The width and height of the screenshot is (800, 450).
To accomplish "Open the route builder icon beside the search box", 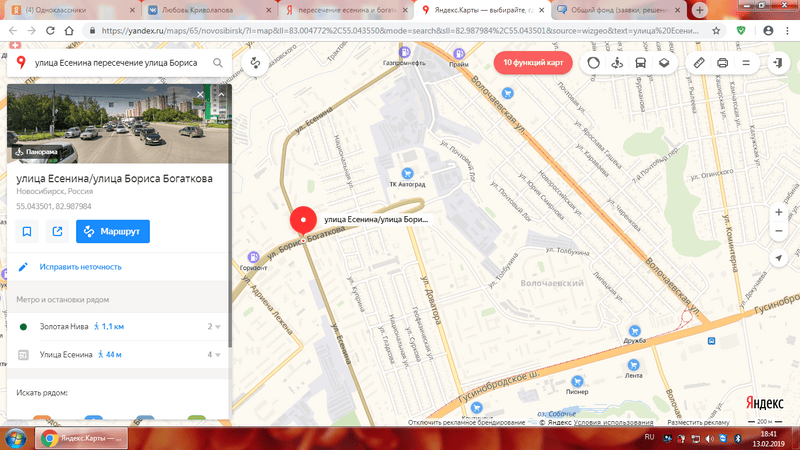I will pyautogui.click(x=255, y=63).
